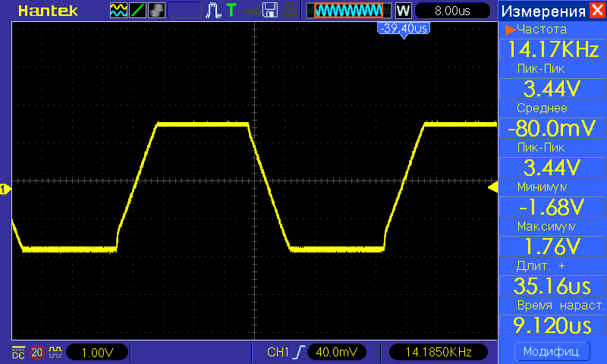
Task: Click the -80.0mV average value
Action: pyautogui.click(x=552, y=128)
